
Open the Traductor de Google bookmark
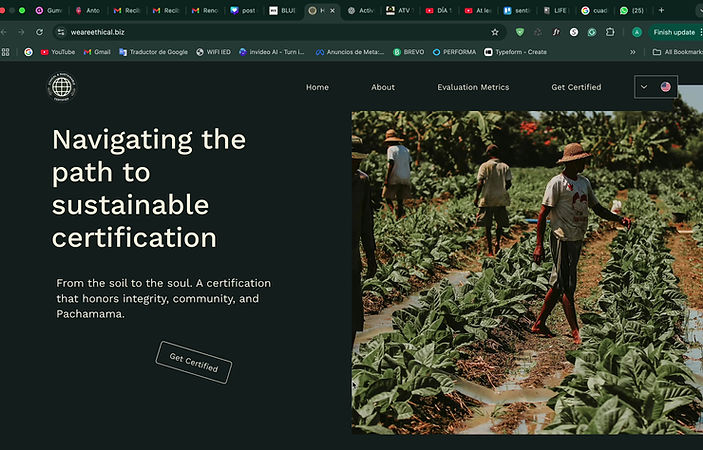tap(153, 52)
